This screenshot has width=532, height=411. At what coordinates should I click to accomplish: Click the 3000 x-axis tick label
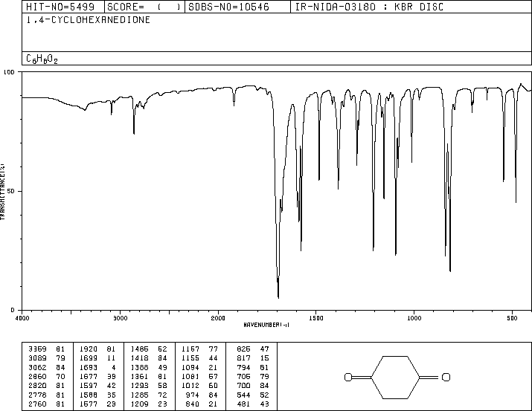click(x=121, y=318)
